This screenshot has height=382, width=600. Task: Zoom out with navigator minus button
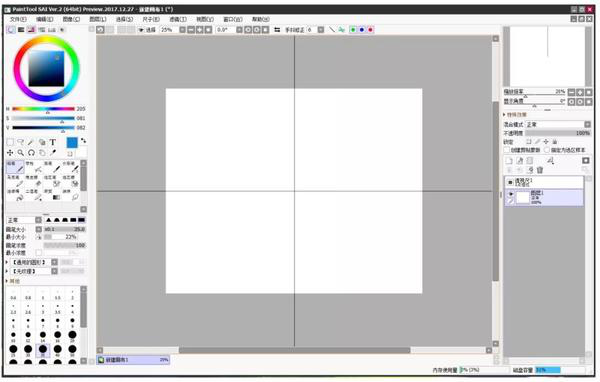(571, 92)
